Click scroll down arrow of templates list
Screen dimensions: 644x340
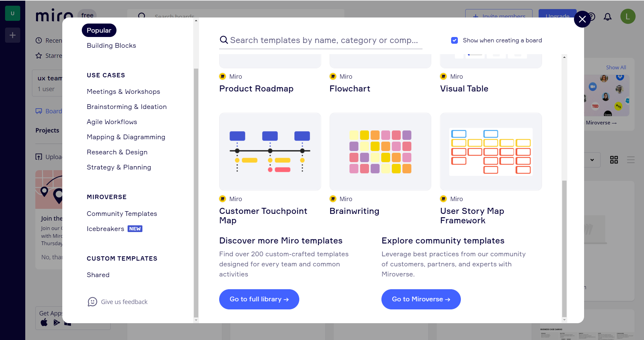click(x=565, y=320)
